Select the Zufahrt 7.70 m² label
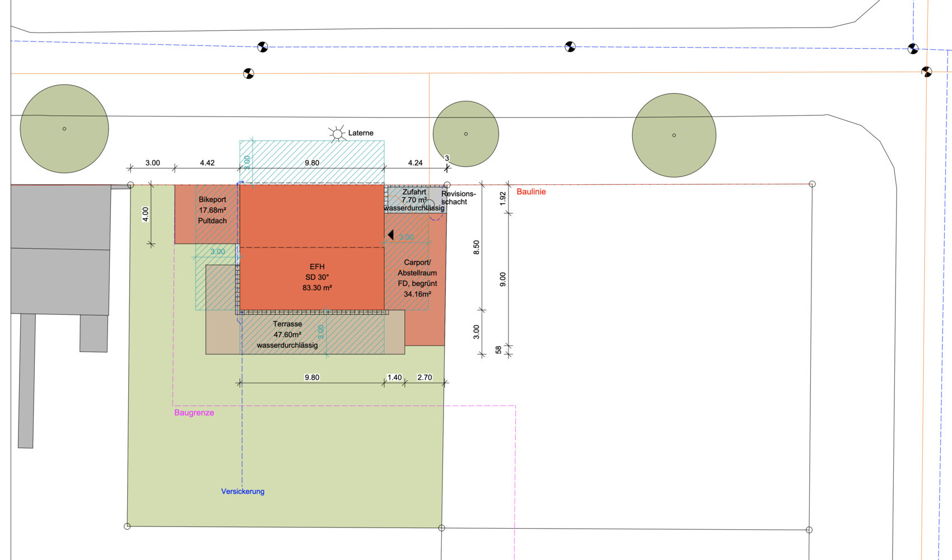Screen dimensions: 952x560 414,196
